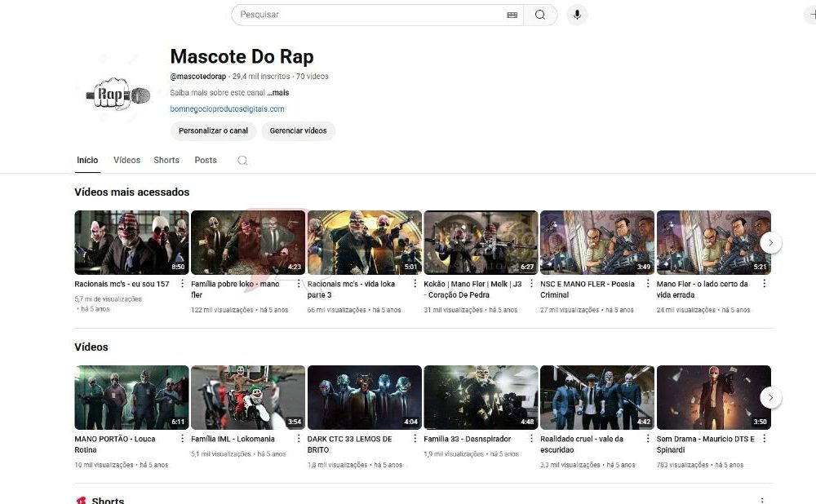
Task: Open bomnegocioprodutosdigitais.com link
Action: (x=227, y=108)
